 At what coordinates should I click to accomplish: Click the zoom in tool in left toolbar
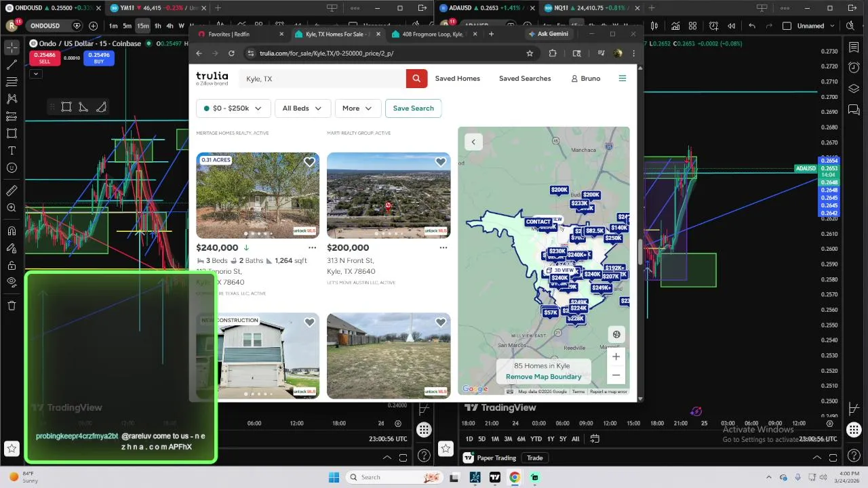coord(12,208)
